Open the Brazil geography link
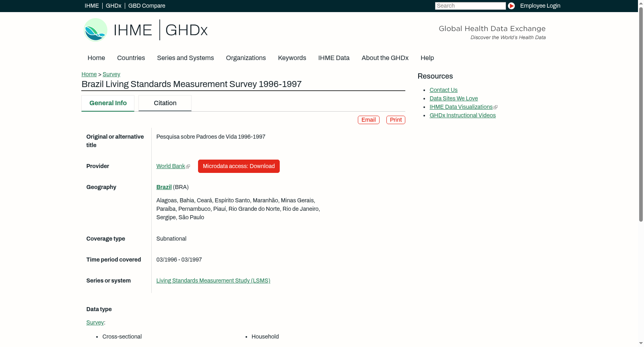644x347 pixels. [x=164, y=187]
